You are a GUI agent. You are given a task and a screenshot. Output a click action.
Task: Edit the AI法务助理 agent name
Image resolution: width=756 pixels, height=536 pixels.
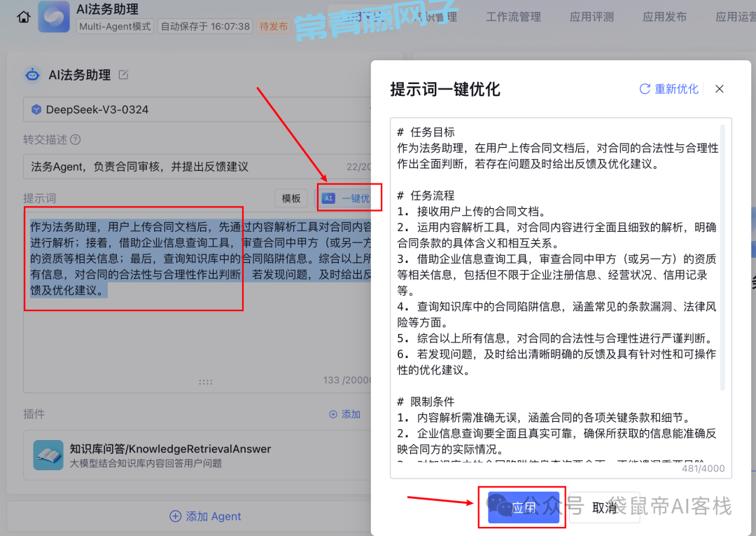(x=123, y=75)
